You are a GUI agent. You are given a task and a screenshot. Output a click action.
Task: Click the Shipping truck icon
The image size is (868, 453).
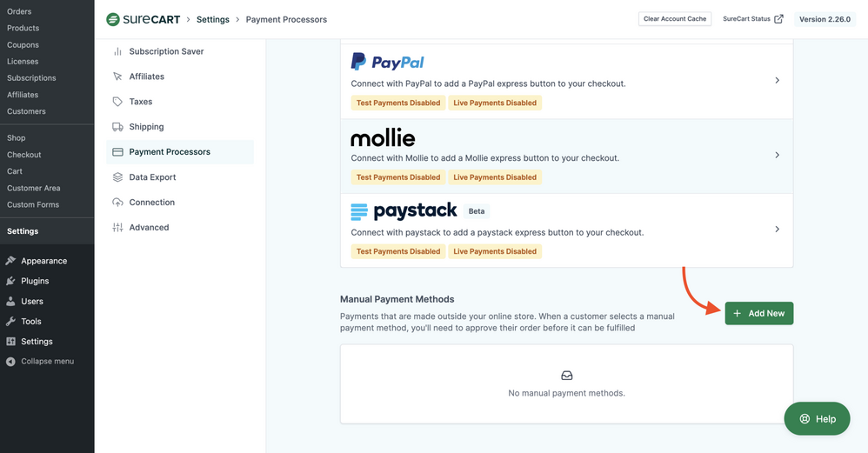[x=117, y=127]
